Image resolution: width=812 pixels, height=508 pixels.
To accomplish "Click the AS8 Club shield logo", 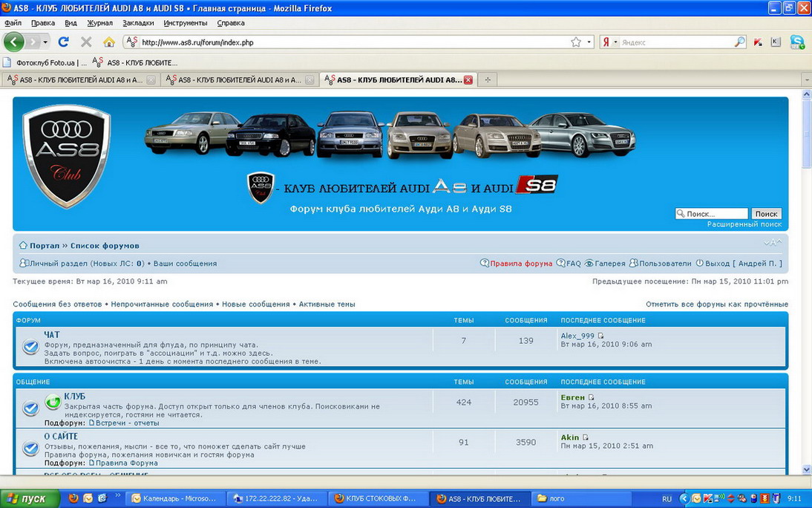I will click(x=66, y=155).
